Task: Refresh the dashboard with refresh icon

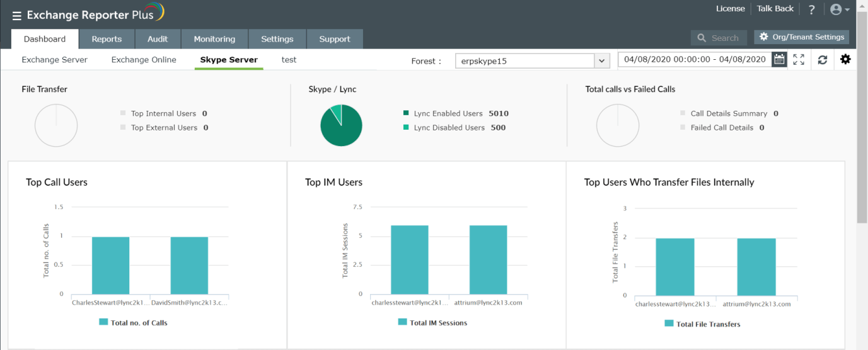Action: click(822, 60)
